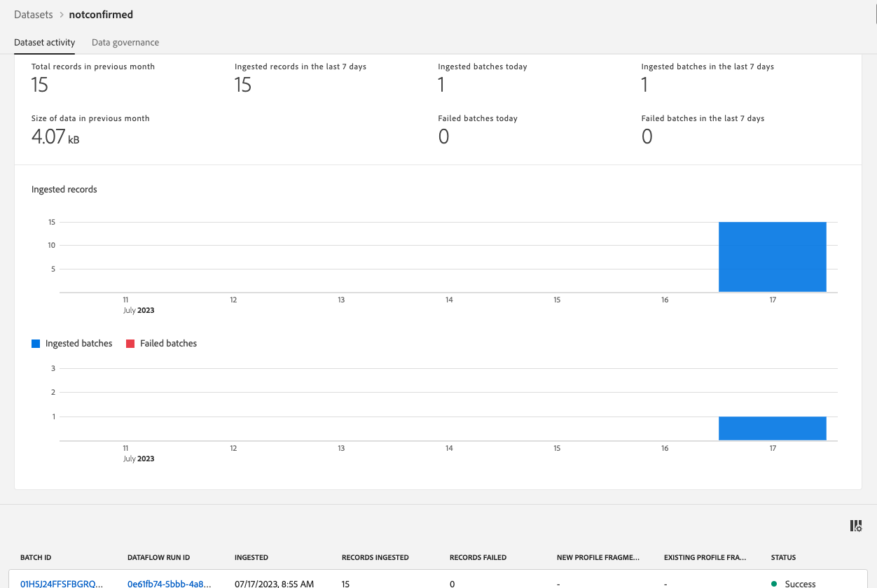Open dataflow run ID 0e61fb74 link
This screenshot has width=877, height=588.
point(170,583)
